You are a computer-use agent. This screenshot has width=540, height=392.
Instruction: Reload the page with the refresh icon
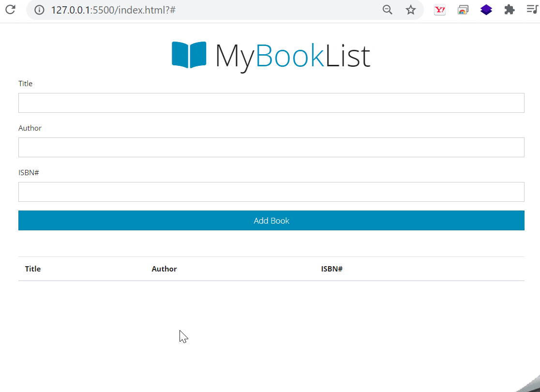pos(10,10)
